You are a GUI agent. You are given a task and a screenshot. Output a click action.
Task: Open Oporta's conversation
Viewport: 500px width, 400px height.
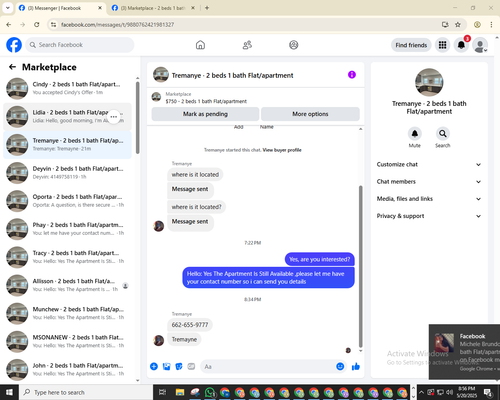pyautogui.click(x=67, y=201)
